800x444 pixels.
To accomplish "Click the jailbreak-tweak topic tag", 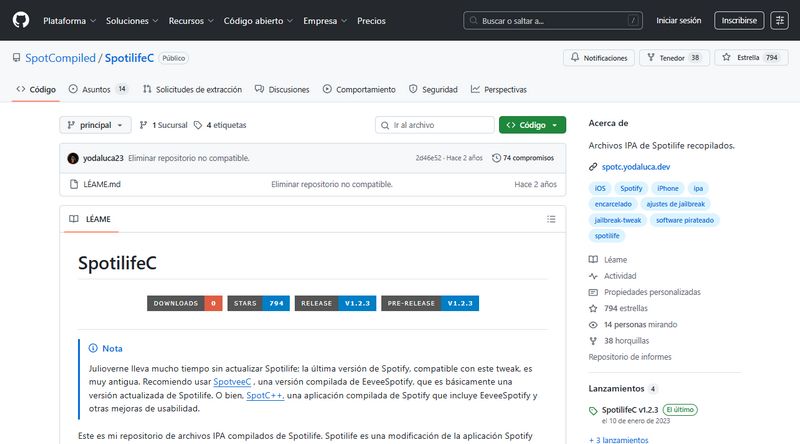I will pyautogui.click(x=617, y=220).
